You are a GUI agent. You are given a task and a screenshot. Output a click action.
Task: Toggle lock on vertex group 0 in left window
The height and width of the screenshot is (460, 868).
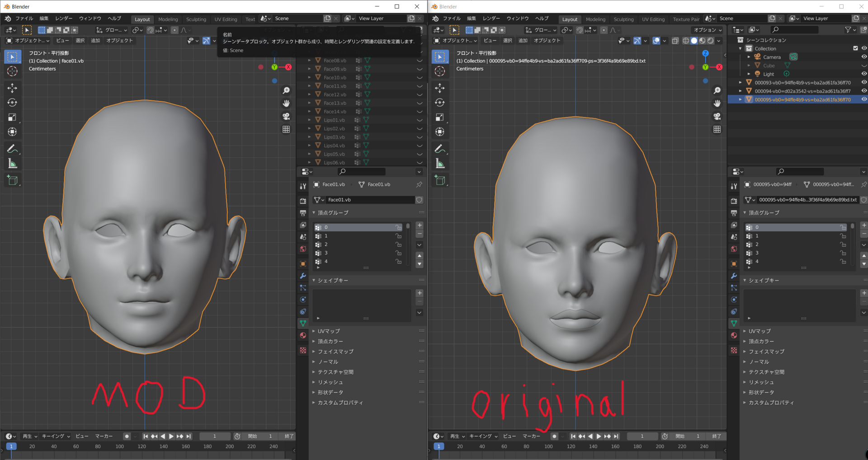[x=398, y=227]
